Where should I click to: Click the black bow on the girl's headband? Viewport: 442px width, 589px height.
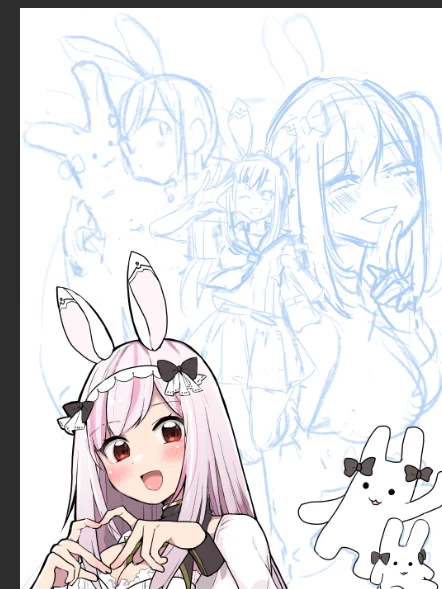point(178,369)
